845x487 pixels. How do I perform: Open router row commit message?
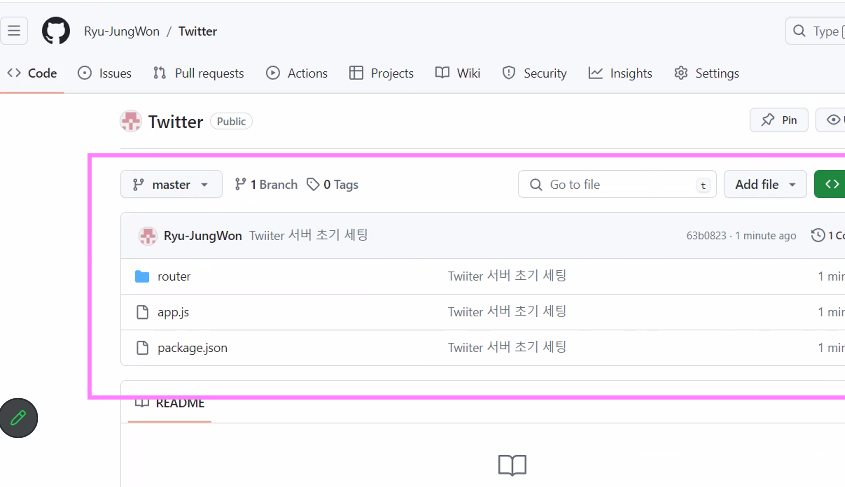[x=507, y=276]
